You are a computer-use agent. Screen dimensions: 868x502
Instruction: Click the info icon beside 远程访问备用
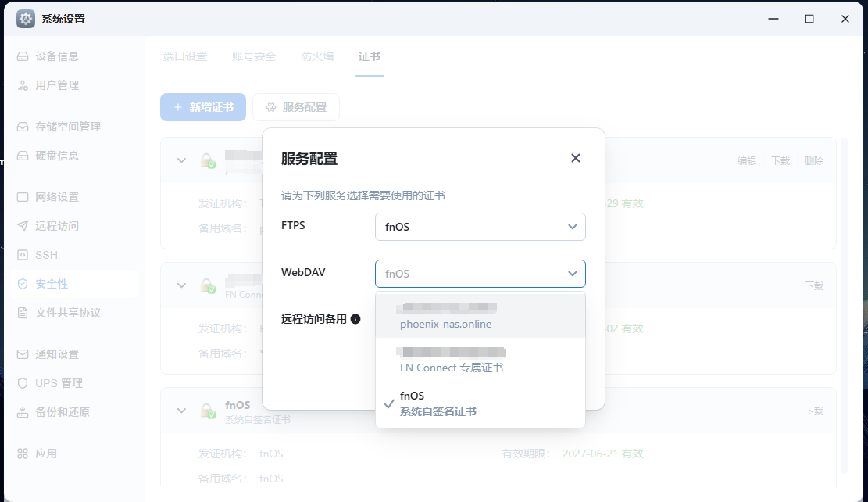[355, 319]
